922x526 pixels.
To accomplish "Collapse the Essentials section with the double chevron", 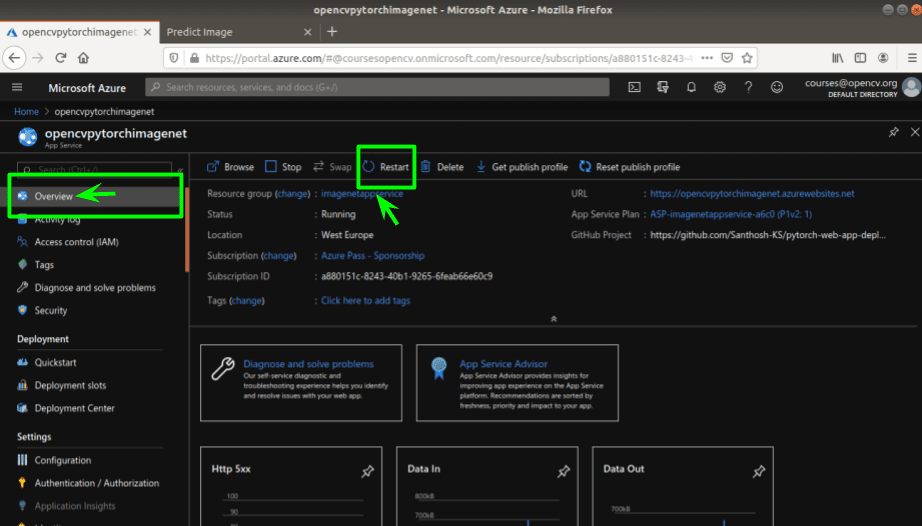I will click(x=553, y=319).
